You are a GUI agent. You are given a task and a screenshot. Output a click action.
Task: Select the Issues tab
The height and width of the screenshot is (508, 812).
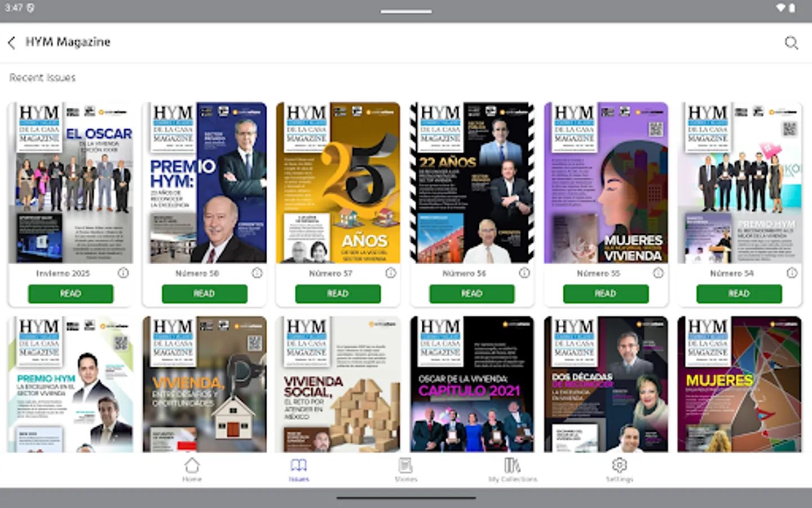[x=299, y=470]
